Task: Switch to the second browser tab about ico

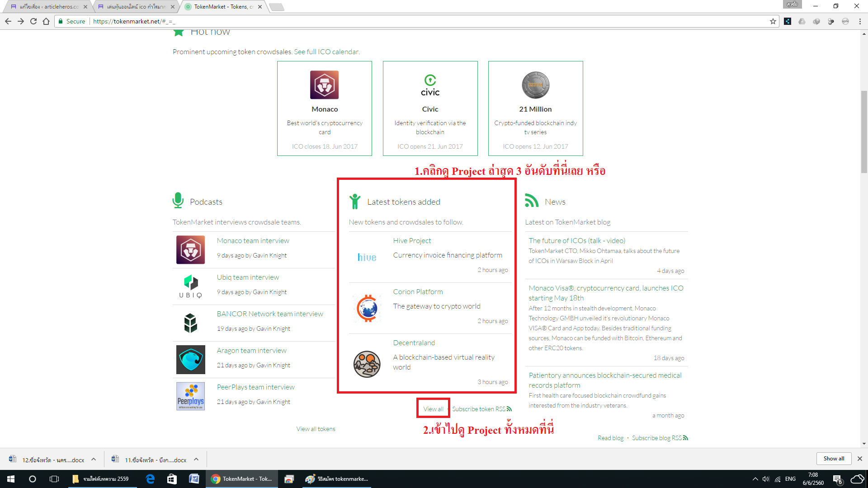Action: tap(136, 7)
